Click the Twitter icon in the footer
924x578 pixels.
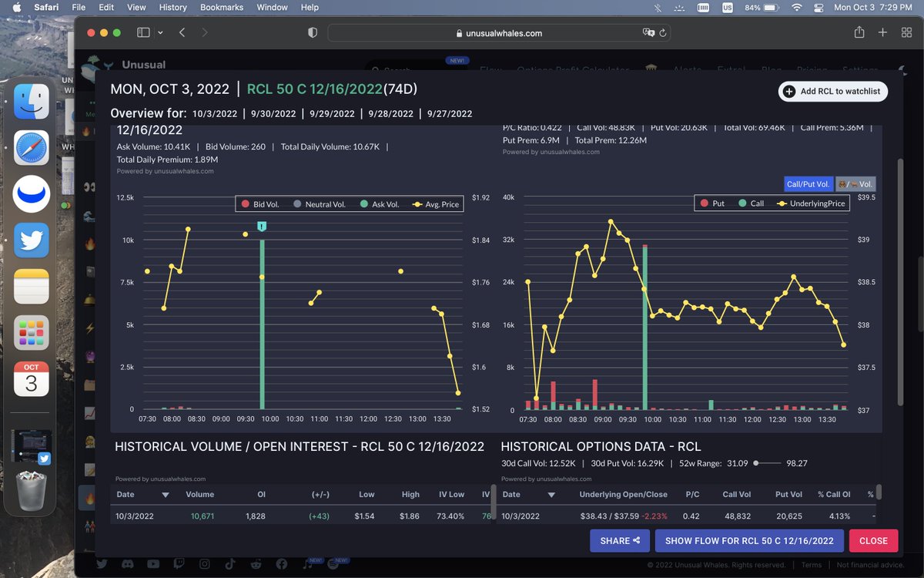coord(102,563)
